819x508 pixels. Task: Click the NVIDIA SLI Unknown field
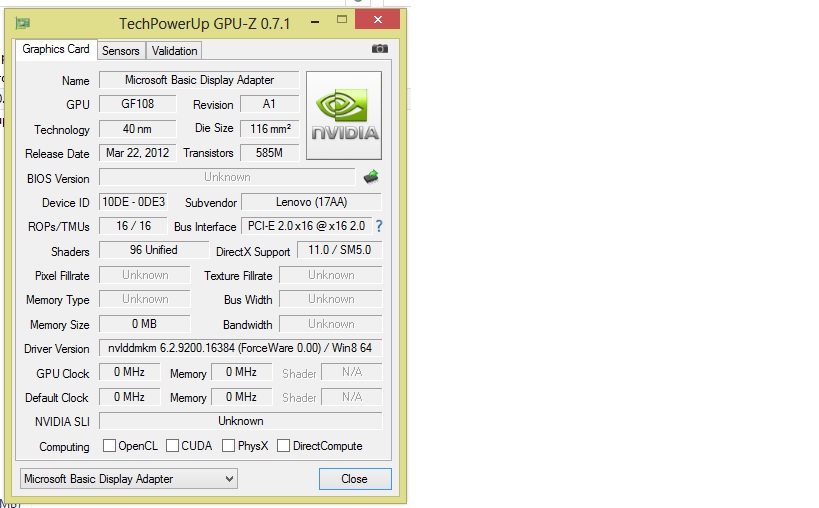click(x=240, y=421)
